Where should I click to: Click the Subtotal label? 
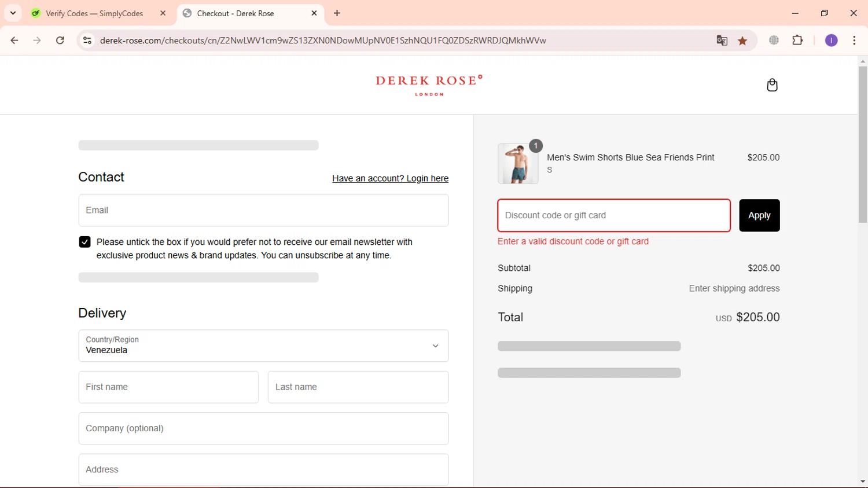514,268
